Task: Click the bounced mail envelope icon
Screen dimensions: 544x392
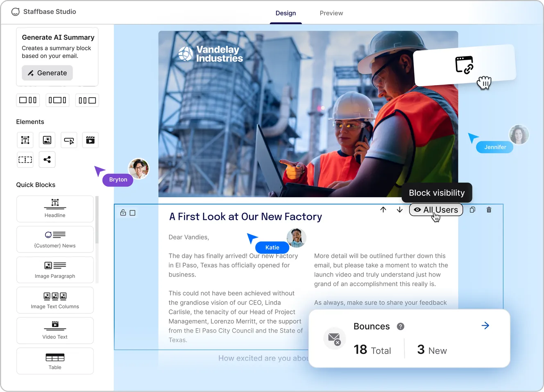Action: tap(335, 338)
